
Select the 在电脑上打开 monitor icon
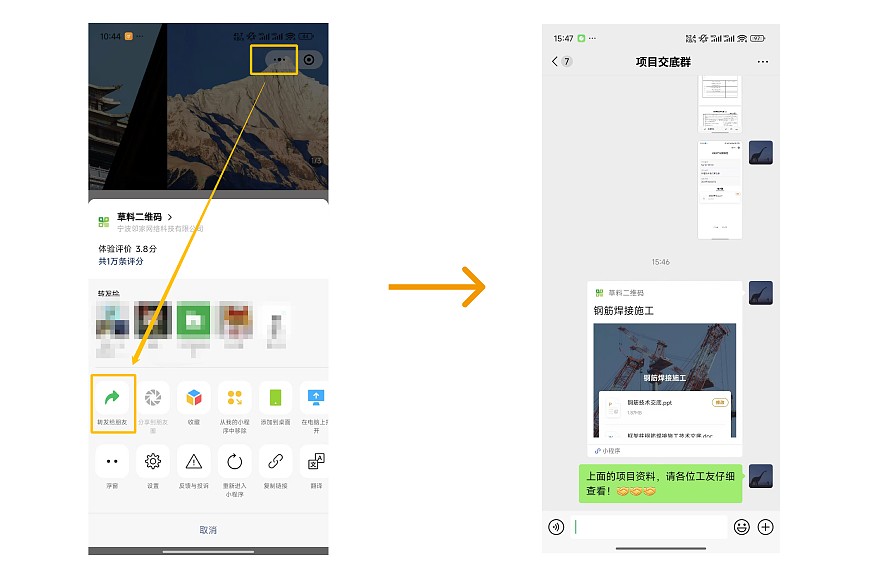point(315,397)
